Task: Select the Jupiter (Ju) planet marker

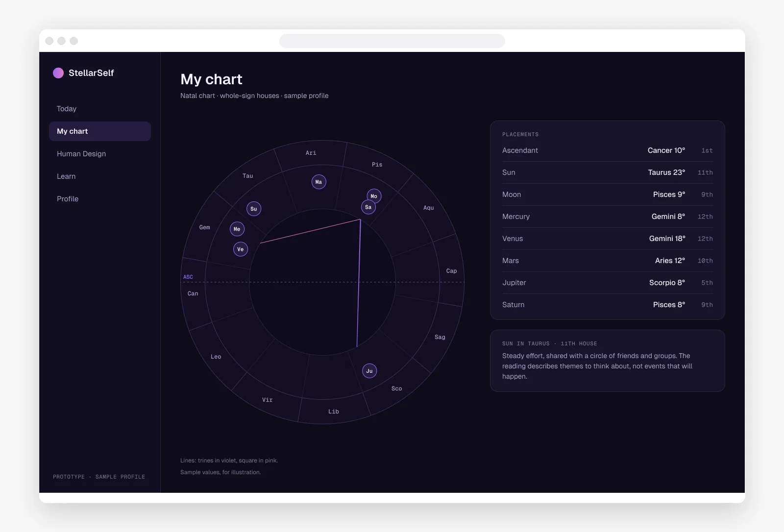Action: 369,371
